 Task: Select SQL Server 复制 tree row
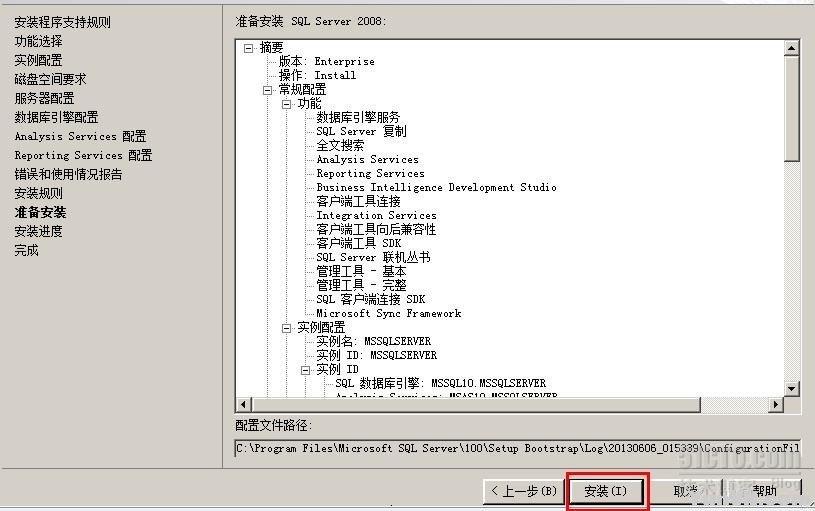361,132
